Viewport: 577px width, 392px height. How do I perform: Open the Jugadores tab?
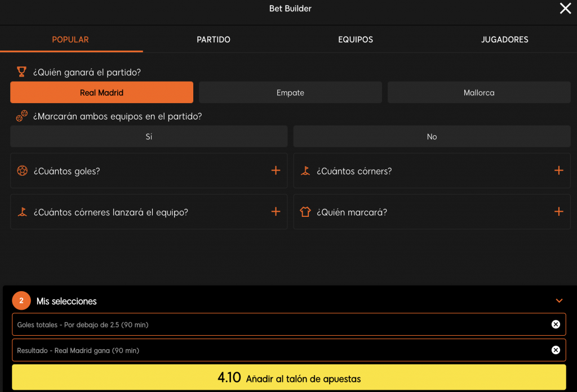504,39
